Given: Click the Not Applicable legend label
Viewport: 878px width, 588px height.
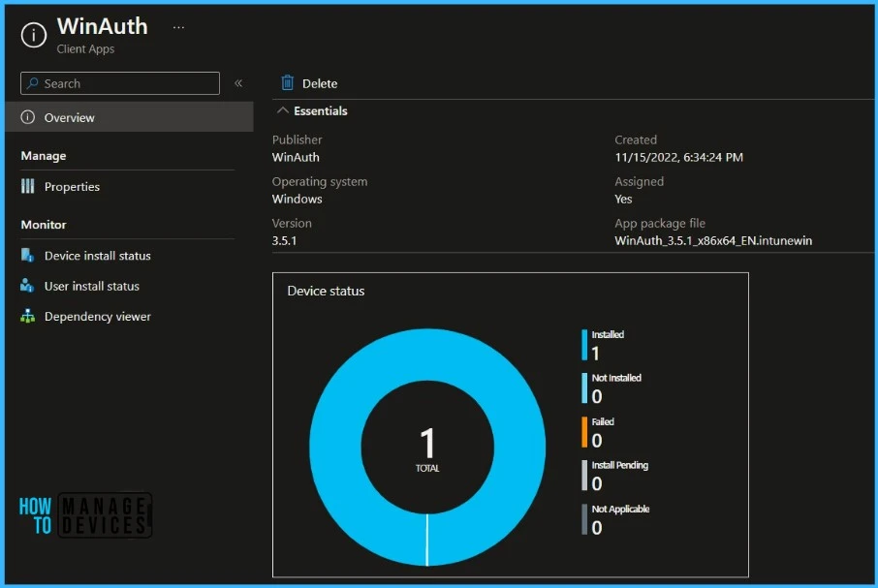Looking at the screenshot, I should click(x=620, y=510).
